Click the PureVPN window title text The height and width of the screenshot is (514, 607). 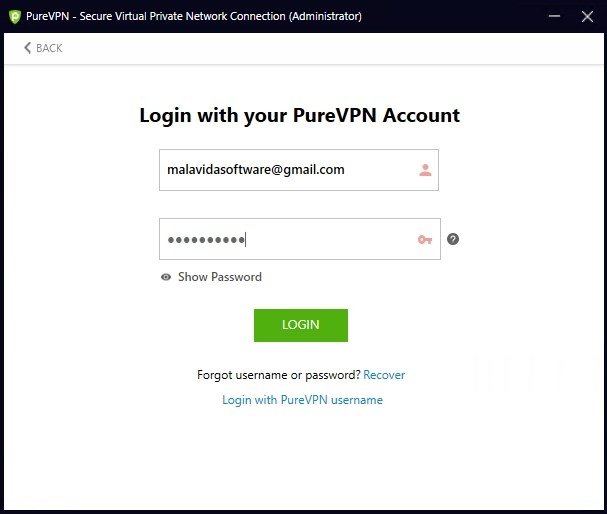coord(194,16)
